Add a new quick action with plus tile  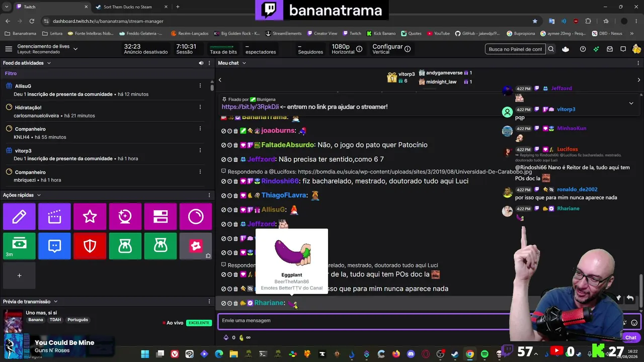pos(19,275)
